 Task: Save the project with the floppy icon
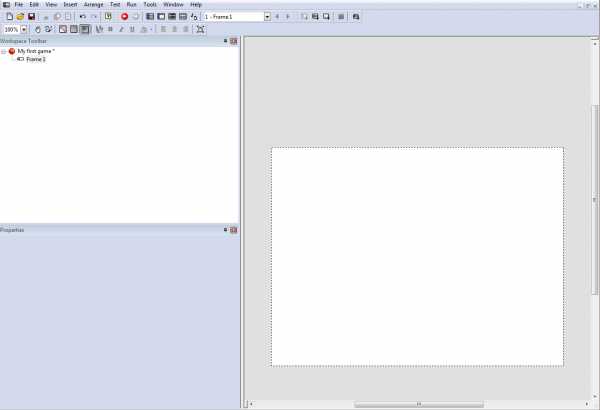coord(31,16)
